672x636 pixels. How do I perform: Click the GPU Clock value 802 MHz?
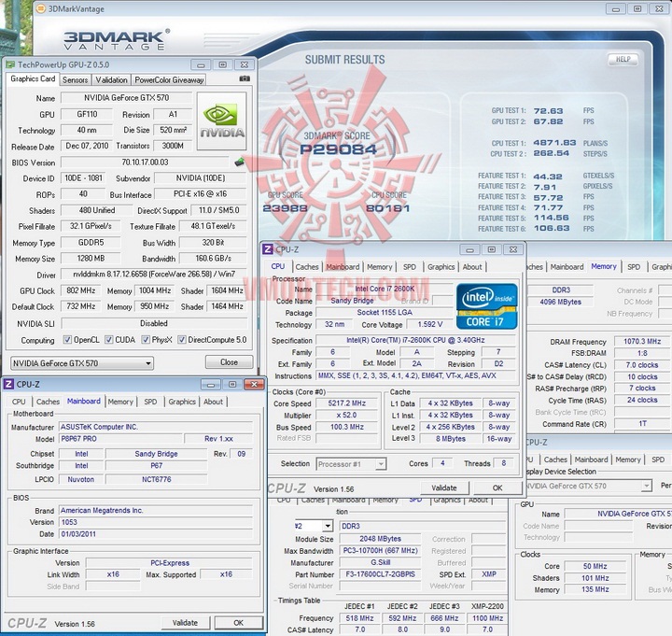pyautogui.click(x=81, y=290)
